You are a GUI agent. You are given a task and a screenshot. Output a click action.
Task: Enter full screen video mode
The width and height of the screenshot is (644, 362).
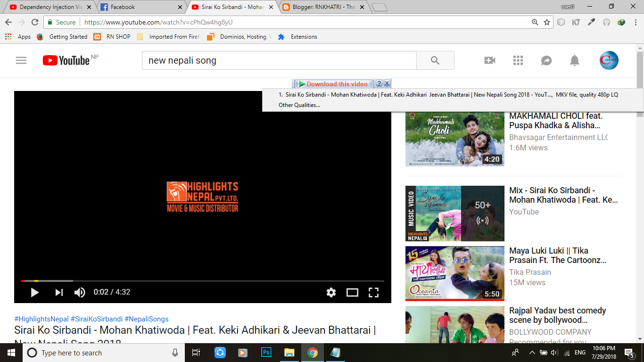tap(373, 292)
